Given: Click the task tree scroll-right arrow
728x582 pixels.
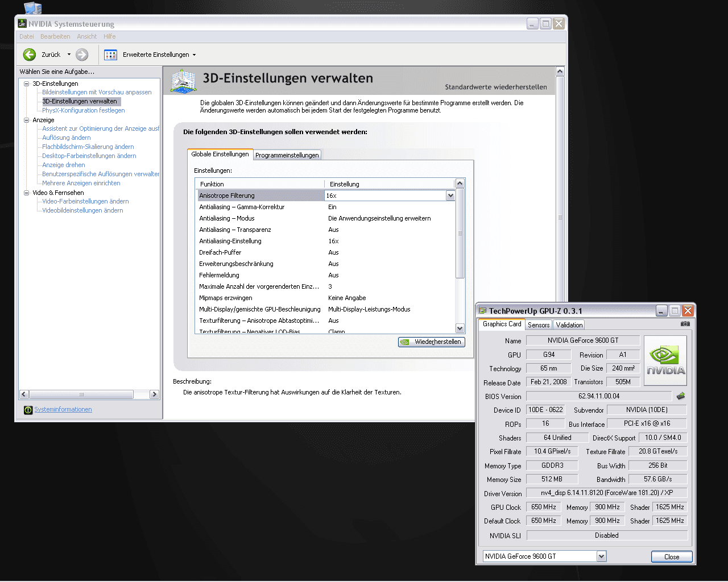Looking at the screenshot, I should (x=154, y=394).
